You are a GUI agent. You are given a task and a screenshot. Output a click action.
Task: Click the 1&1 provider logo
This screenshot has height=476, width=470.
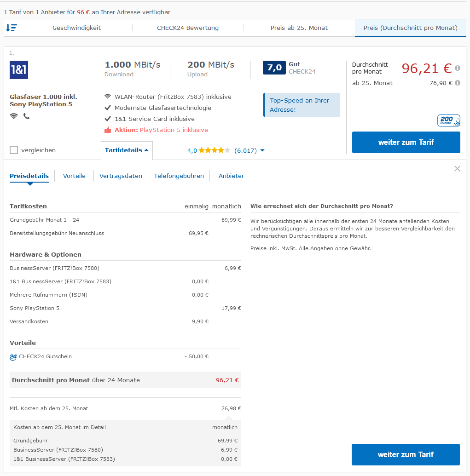pos(19,70)
